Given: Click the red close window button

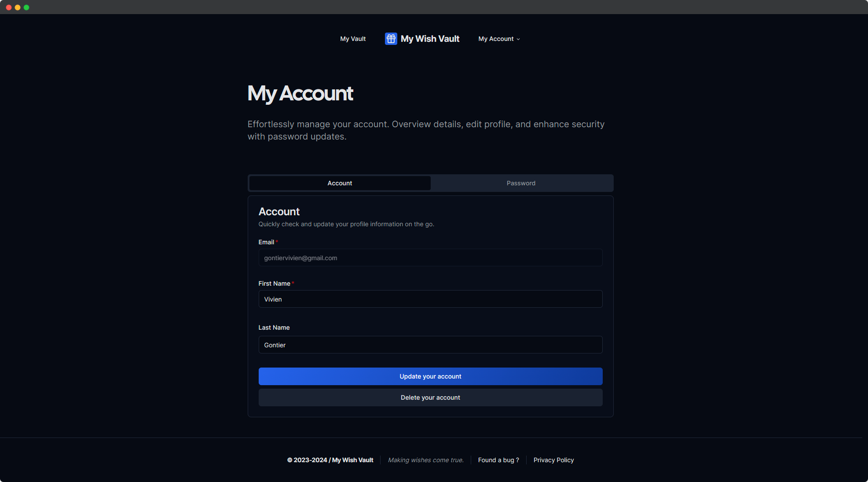Looking at the screenshot, I should point(9,7).
